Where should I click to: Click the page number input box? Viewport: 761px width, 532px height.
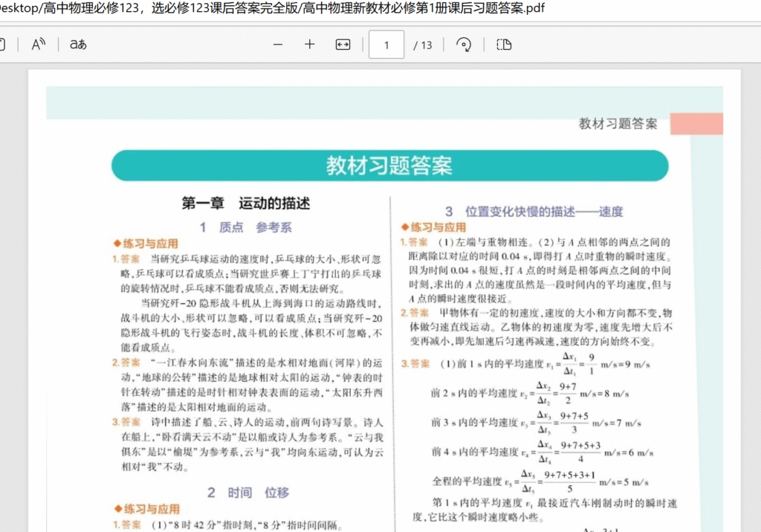coord(386,45)
